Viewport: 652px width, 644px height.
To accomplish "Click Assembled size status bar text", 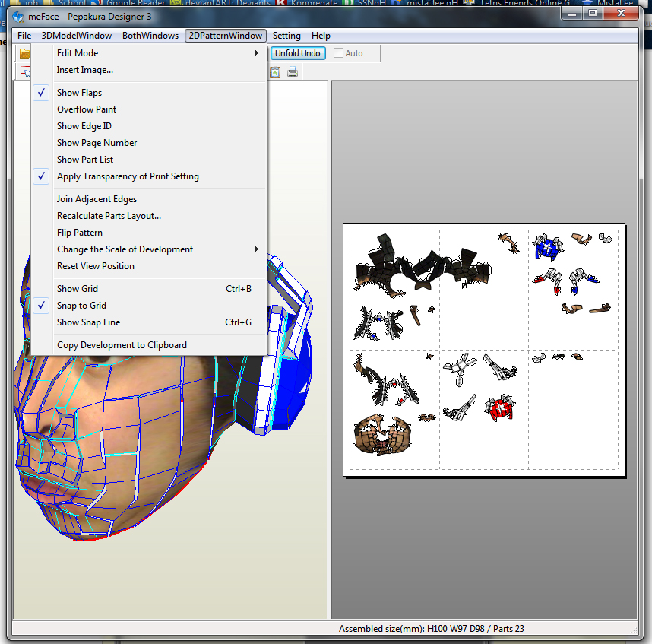I will [x=431, y=629].
